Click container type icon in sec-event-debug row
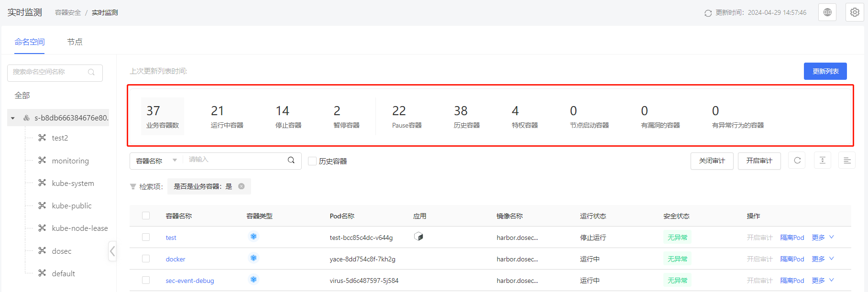Image resolution: width=868 pixels, height=292 pixels. pos(253,280)
